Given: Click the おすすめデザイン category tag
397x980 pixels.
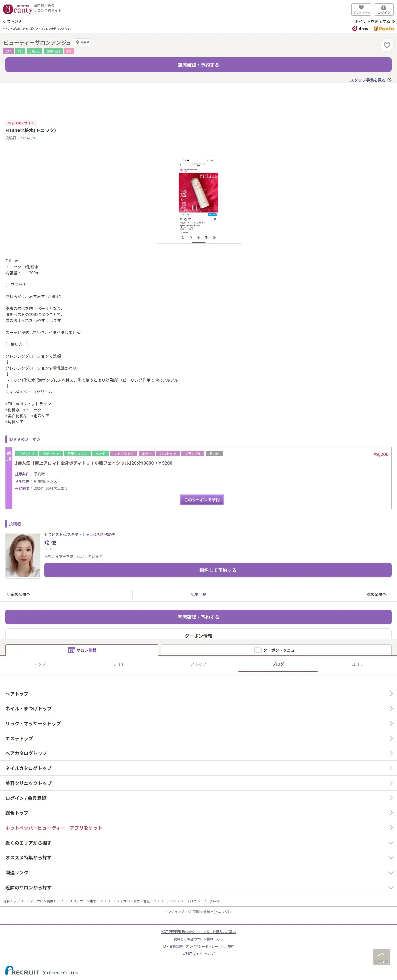Looking at the screenshot, I should (x=21, y=123).
